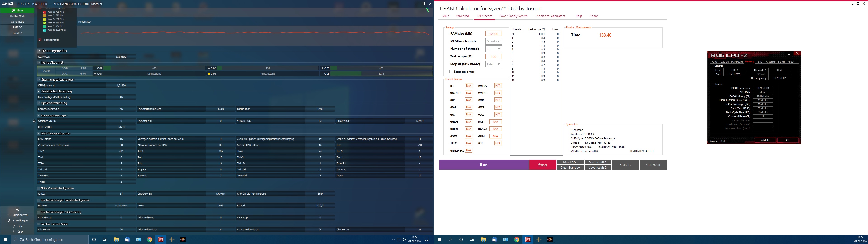Click the Über info icon
The height and width of the screenshot is (244, 868).
point(14,232)
